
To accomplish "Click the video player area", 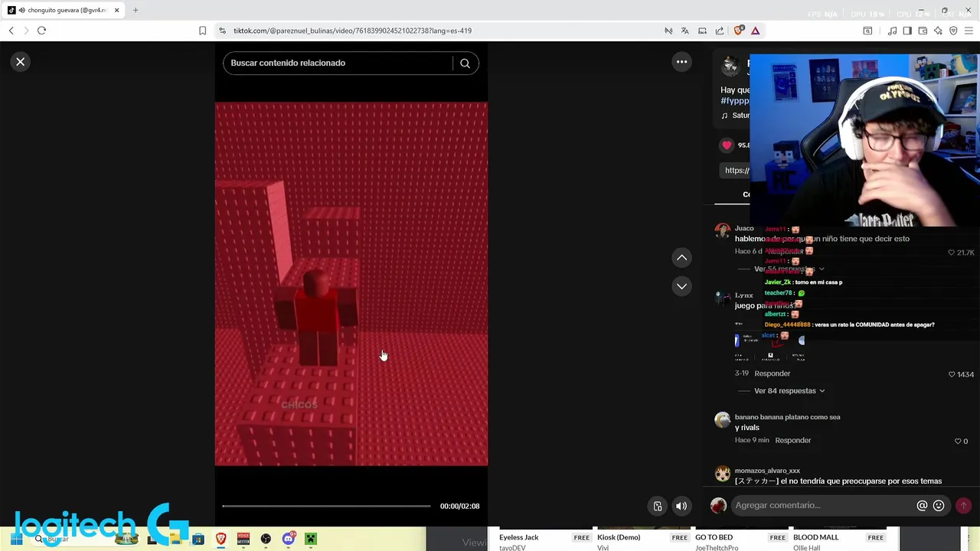I will point(351,284).
